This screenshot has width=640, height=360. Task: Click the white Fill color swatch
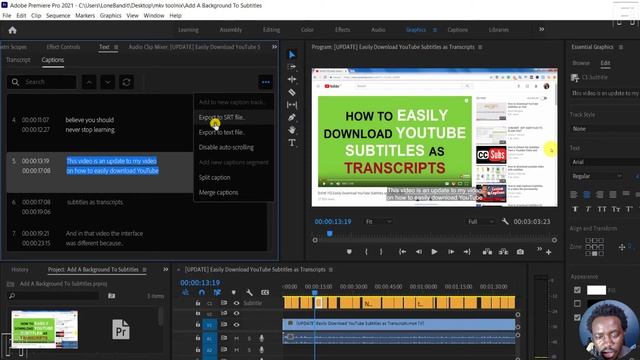click(596, 290)
